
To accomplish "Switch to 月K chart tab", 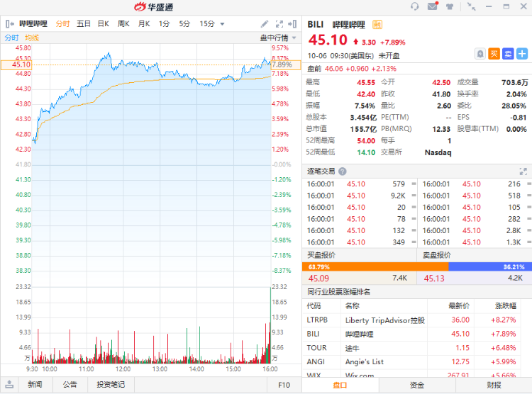I will [144, 23].
